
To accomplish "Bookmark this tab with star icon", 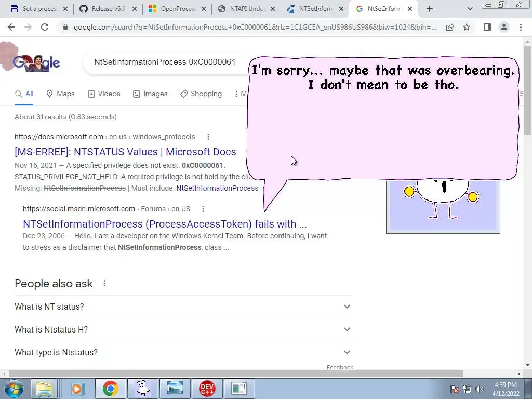I will click(x=467, y=27).
